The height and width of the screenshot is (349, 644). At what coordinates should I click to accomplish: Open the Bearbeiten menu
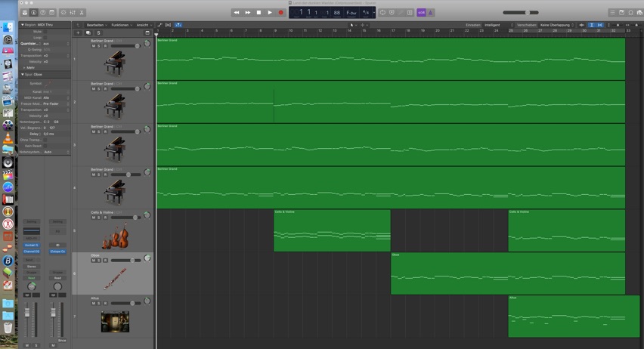pyautogui.click(x=95, y=25)
